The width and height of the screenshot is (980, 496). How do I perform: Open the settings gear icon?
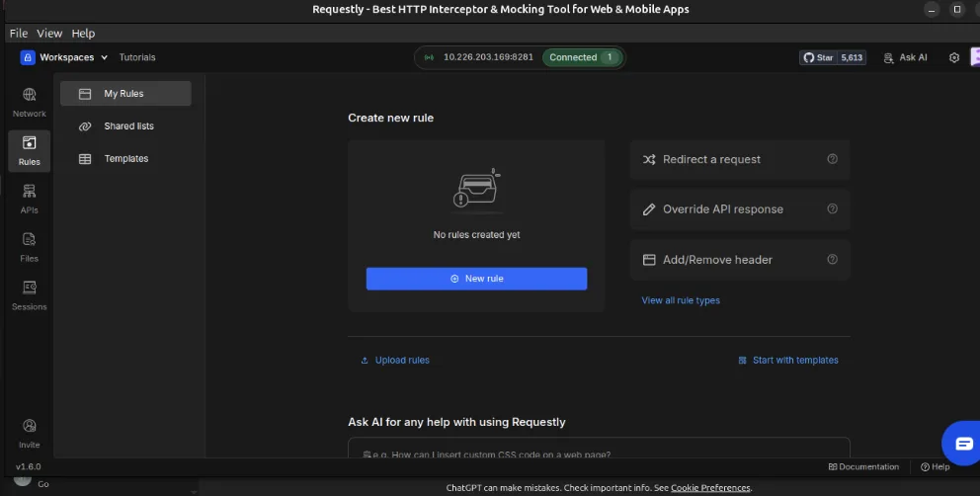[953, 57]
